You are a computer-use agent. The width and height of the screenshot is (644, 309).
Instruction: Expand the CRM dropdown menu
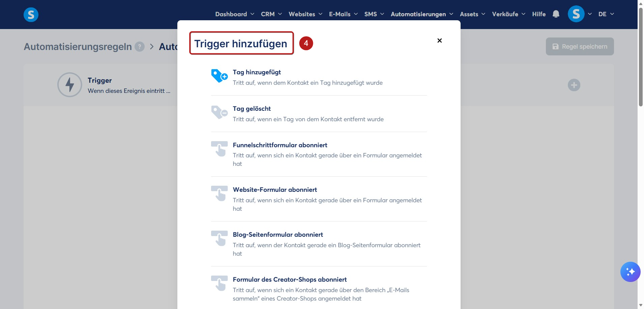pyautogui.click(x=271, y=14)
